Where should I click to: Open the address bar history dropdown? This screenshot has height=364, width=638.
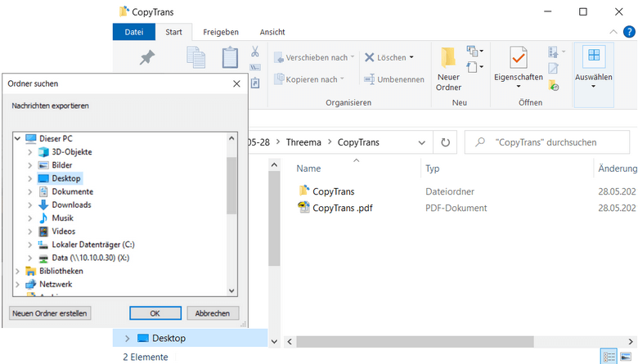422,143
